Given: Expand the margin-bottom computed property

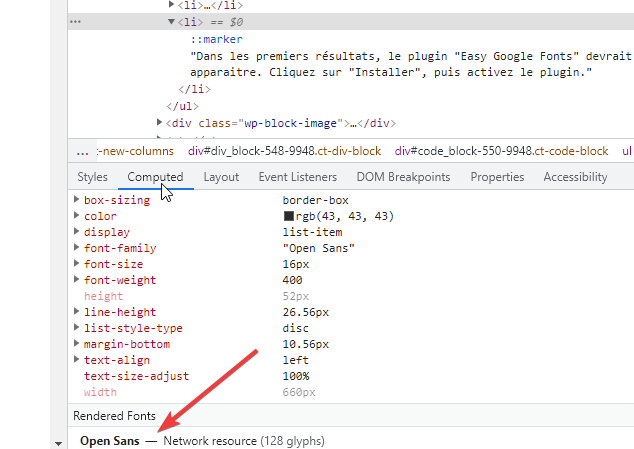Looking at the screenshot, I should tap(77, 344).
